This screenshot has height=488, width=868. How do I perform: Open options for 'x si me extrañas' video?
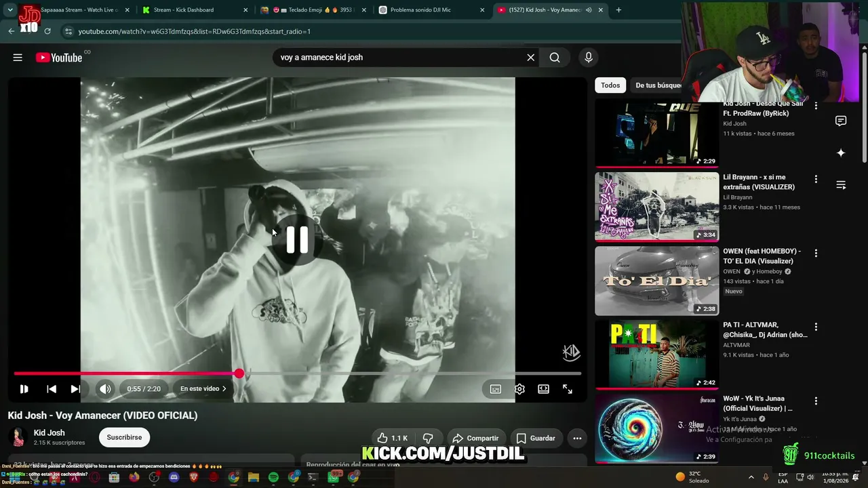(x=816, y=180)
